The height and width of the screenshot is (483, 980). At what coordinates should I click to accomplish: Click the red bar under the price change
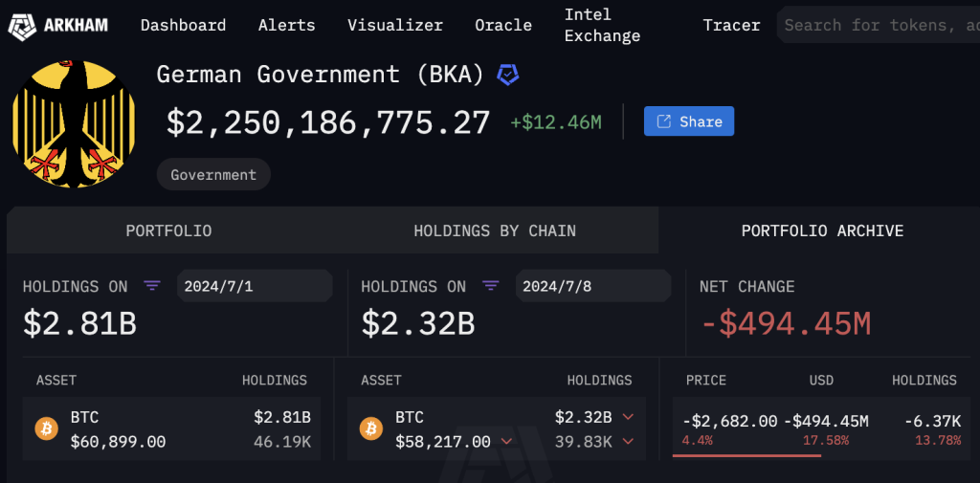click(746, 455)
